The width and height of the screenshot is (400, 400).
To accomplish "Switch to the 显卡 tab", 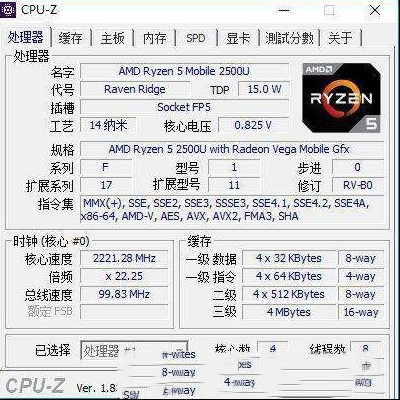I will 238,38.
